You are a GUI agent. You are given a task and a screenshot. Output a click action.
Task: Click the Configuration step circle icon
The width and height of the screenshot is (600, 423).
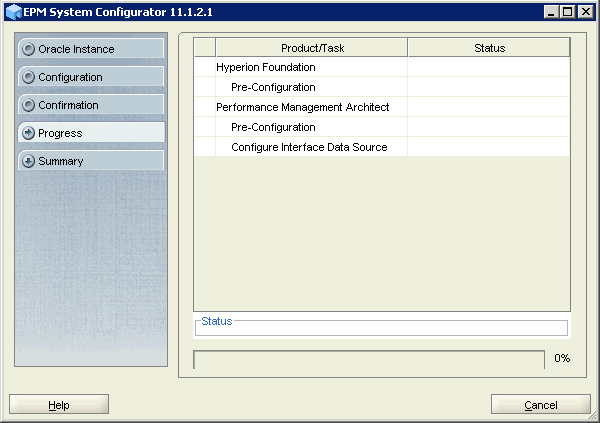(28, 77)
